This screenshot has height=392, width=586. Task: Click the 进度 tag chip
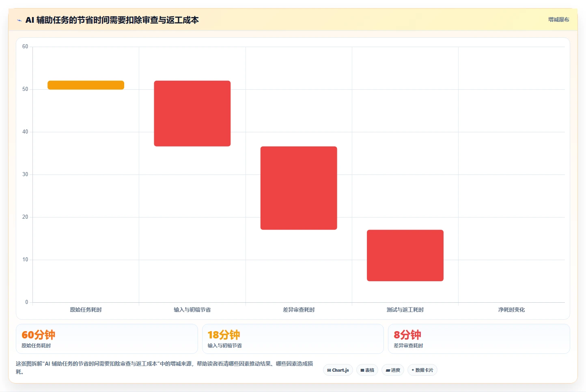[x=393, y=370]
